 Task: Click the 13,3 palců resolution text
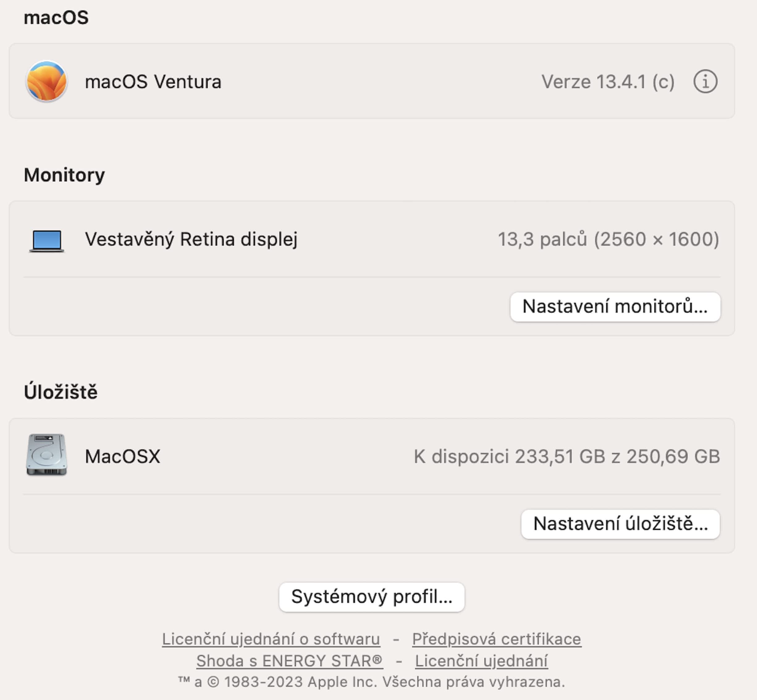pyautogui.click(x=608, y=239)
